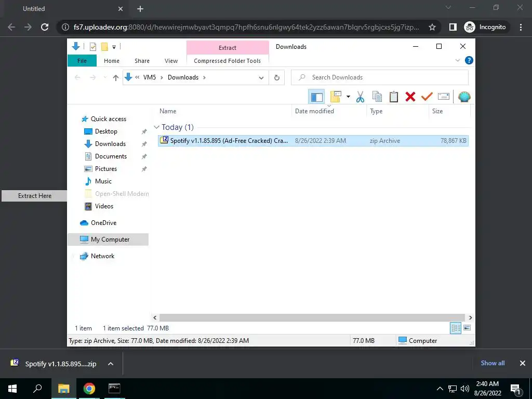The height and width of the screenshot is (399, 532).
Task: Sort by the Name column header
Action: pos(168,111)
